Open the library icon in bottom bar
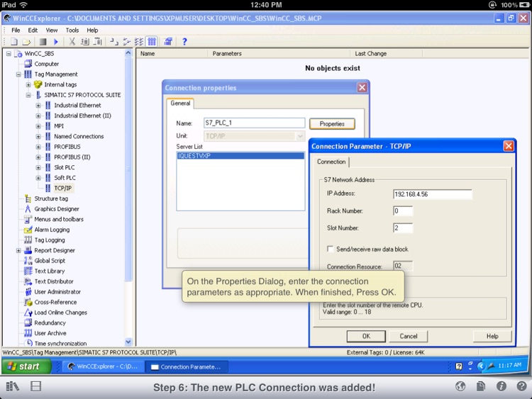532x399 pixels. pos(12,387)
